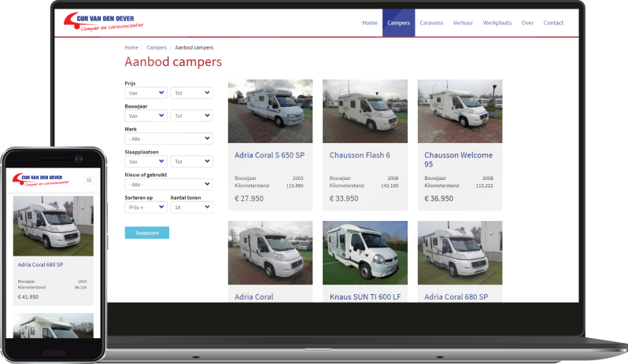This screenshot has height=364, width=628.
Task: Open the Caravans menu item
Action: click(431, 23)
